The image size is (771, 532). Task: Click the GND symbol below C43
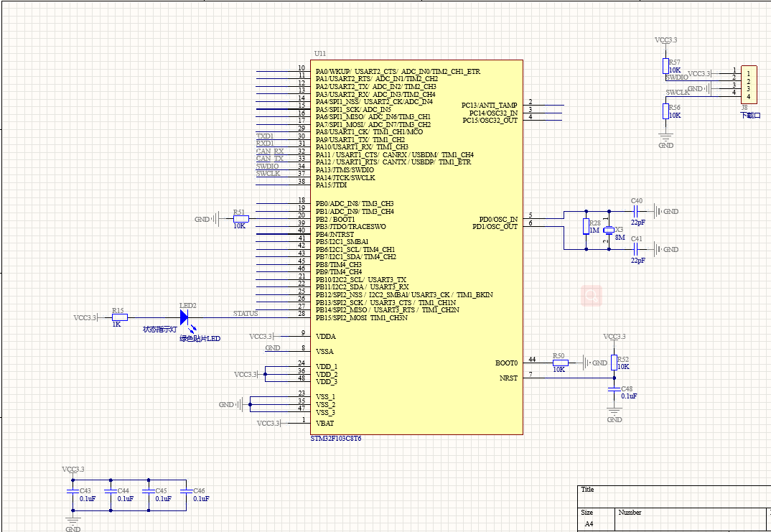click(73, 522)
